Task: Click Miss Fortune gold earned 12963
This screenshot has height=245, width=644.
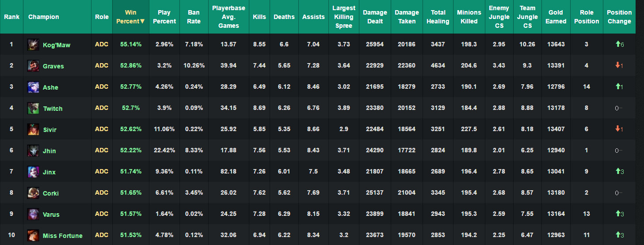Action: tap(556, 235)
